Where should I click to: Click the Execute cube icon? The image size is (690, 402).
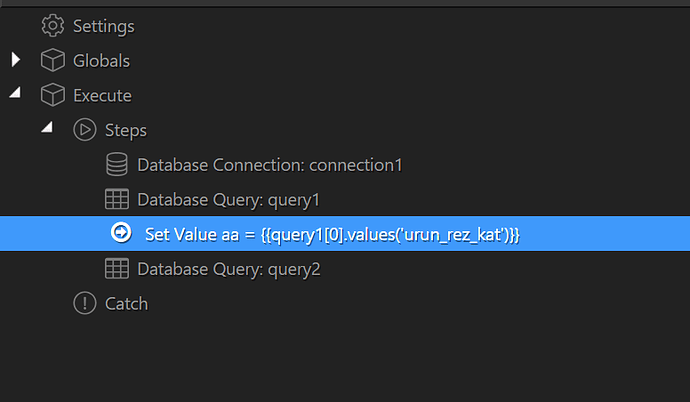click(x=52, y=96)
